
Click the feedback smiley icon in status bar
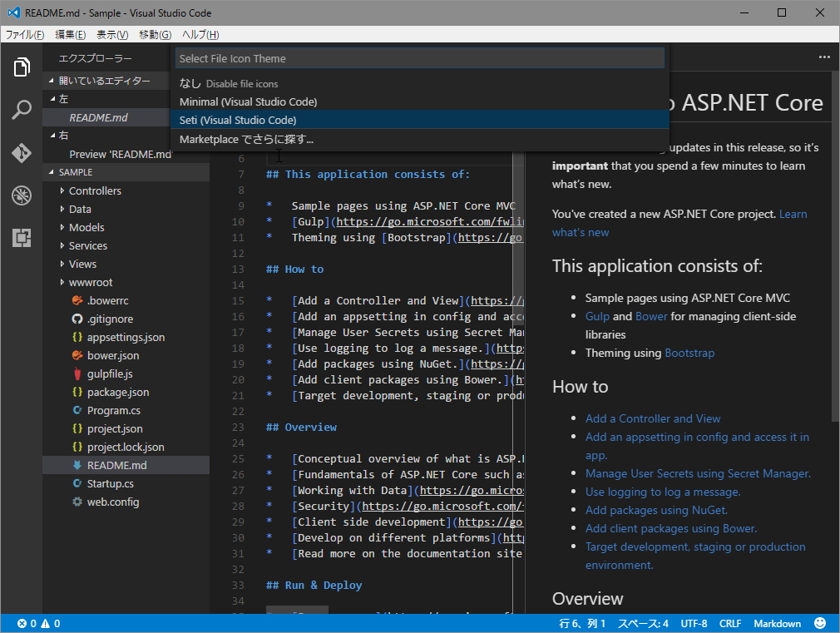[x=820, y=623]
